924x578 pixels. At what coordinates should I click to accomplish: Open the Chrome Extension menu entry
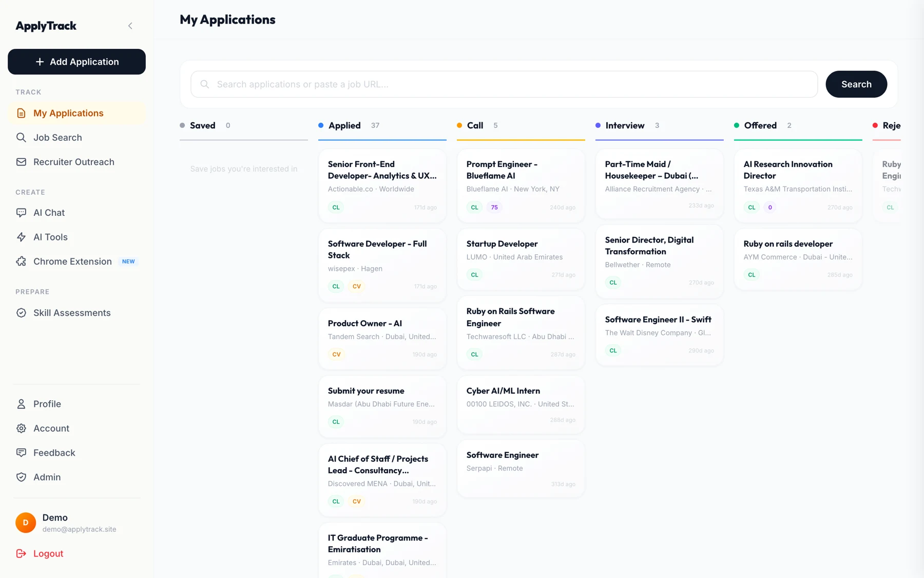pyautogui.click(x=76, y=261)
